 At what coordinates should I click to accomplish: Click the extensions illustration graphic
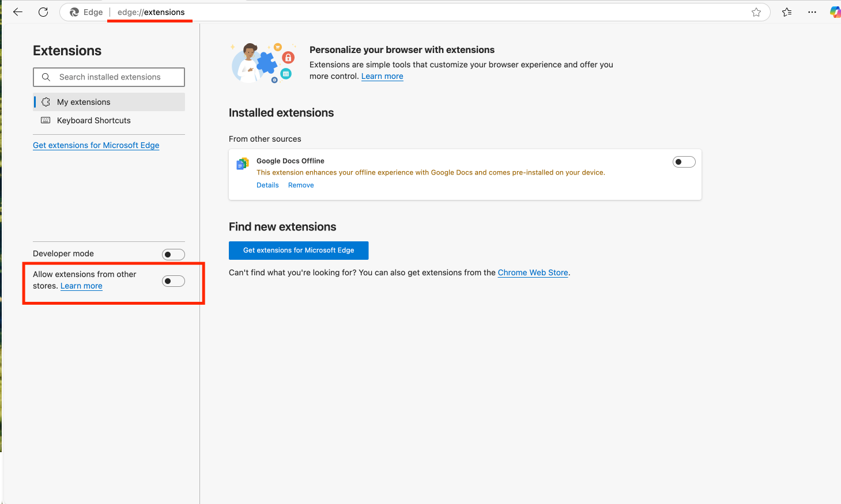[x=264, y=63]
